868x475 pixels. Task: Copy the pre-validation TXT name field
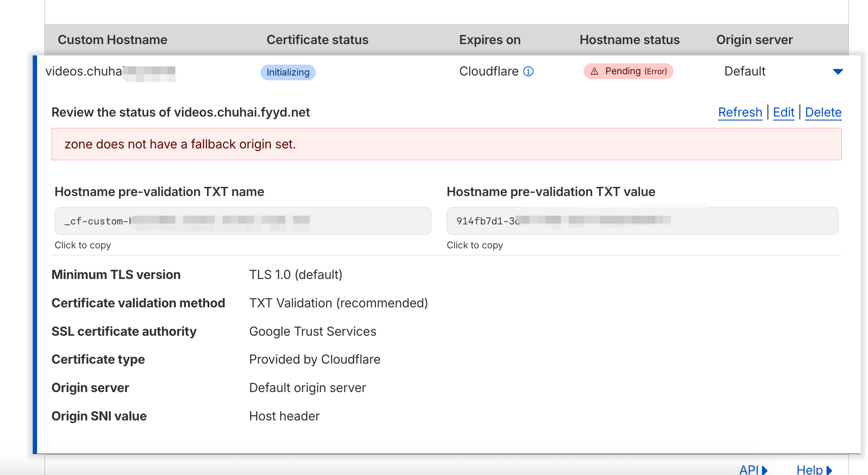(x=243, y=221)
